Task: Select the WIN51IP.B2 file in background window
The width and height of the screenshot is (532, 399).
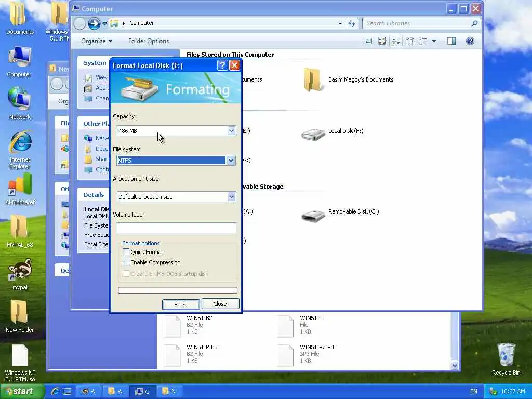Action: coord(191,354)
